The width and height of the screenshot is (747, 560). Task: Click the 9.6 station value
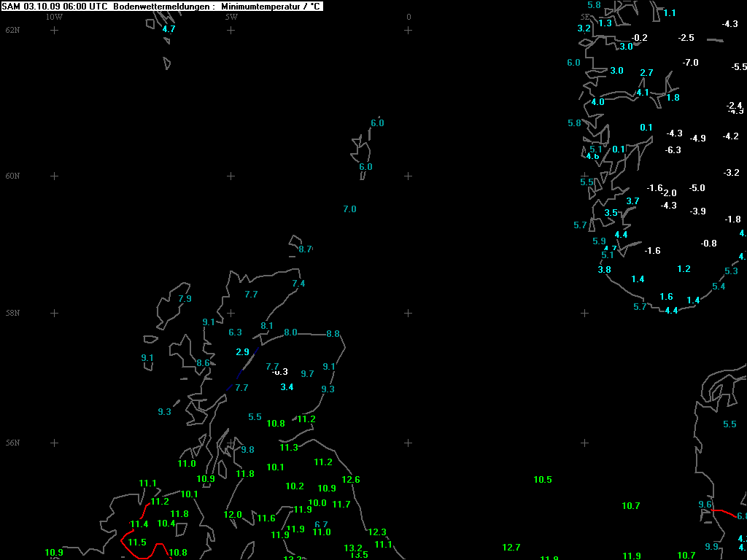705,505
